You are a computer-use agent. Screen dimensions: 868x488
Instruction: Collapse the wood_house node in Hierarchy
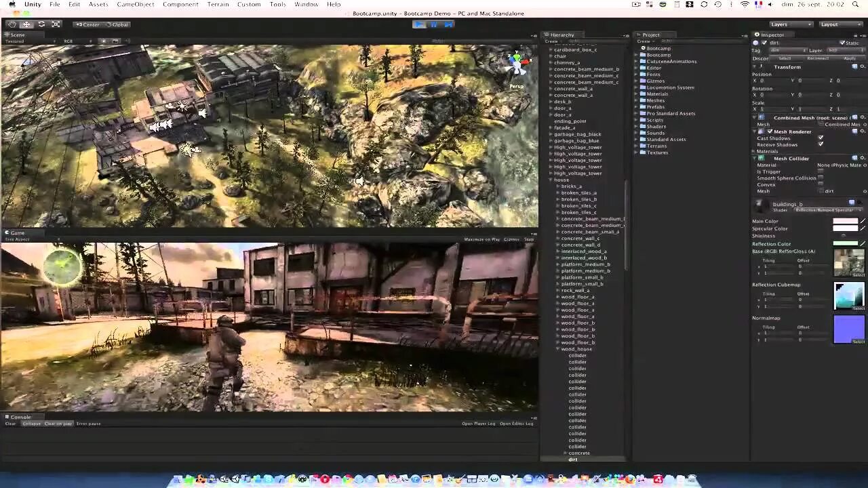pyautogui.click(x=558, y=349)
